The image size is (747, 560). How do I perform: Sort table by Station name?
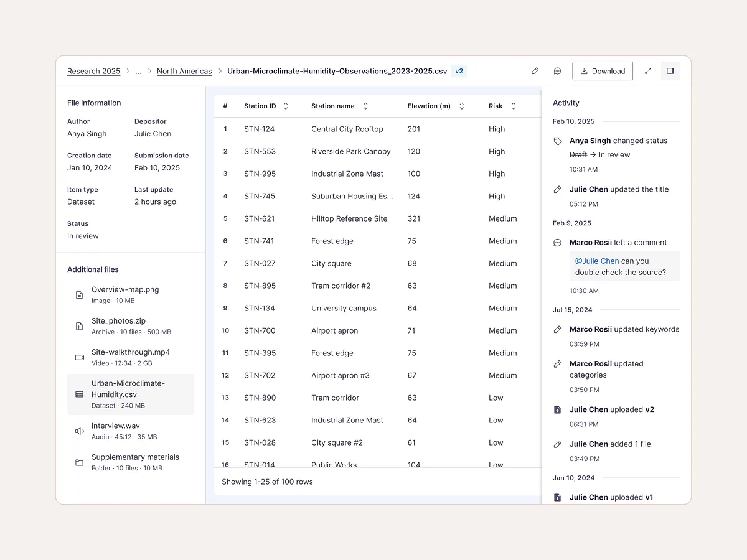pos(365,106)
